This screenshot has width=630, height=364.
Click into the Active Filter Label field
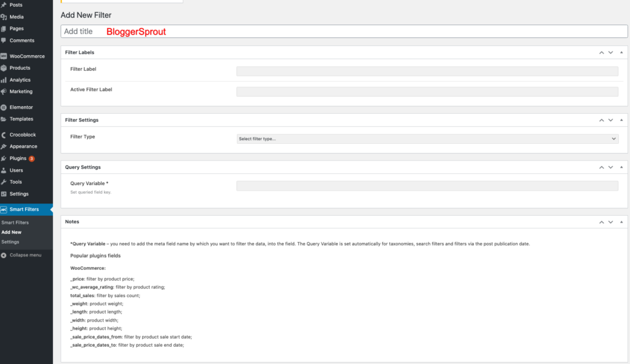tap(427, 92)
